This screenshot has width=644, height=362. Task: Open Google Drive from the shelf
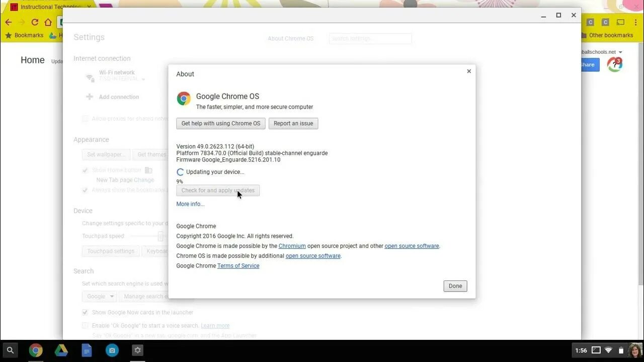click(61, 350)
